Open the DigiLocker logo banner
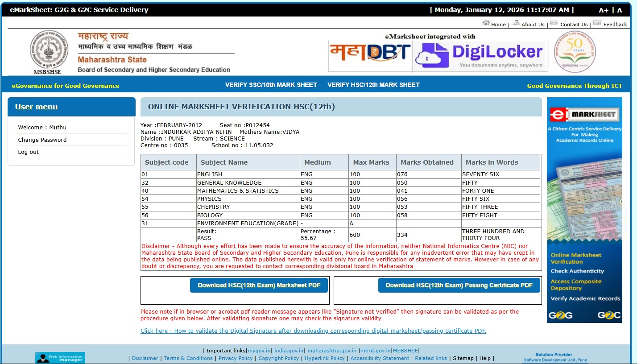 (x=480, y=56)
